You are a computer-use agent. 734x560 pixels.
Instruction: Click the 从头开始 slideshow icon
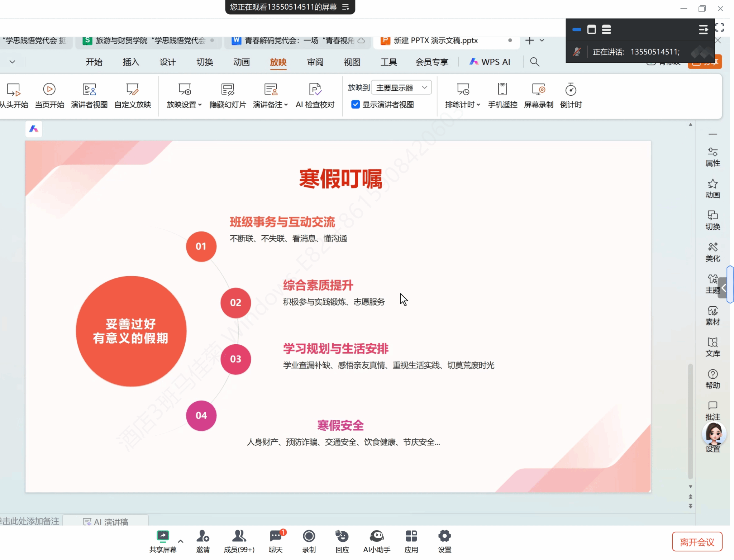tap(14, 90)
